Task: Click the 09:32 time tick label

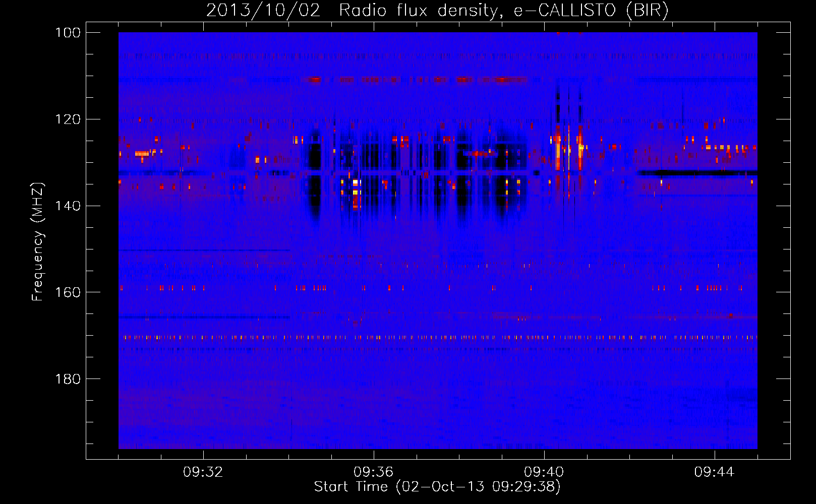Action: pyautogui.click(x=203, y=472)
